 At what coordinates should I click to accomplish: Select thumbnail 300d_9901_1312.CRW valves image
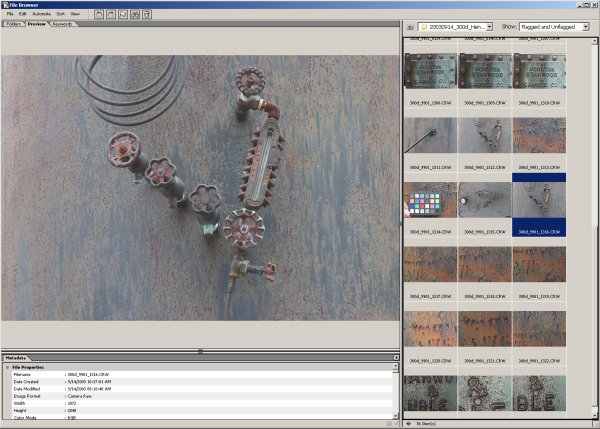click(485, 135)
